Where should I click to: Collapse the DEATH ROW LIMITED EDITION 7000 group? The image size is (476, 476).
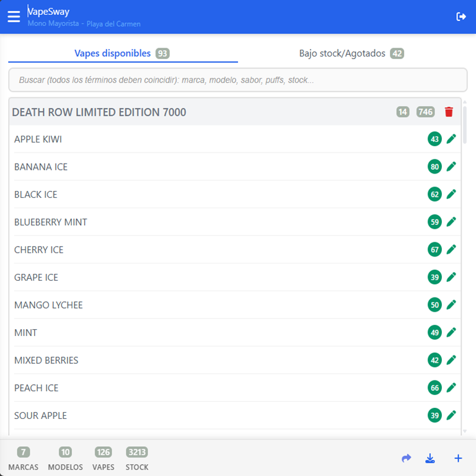pyautogui.click(x=99, y=112)
